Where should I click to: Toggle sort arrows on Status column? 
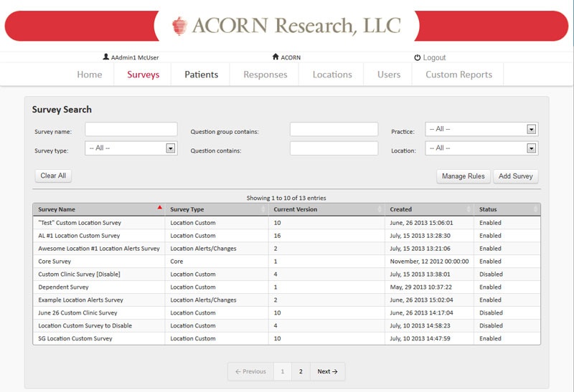[x=535, y=209]
